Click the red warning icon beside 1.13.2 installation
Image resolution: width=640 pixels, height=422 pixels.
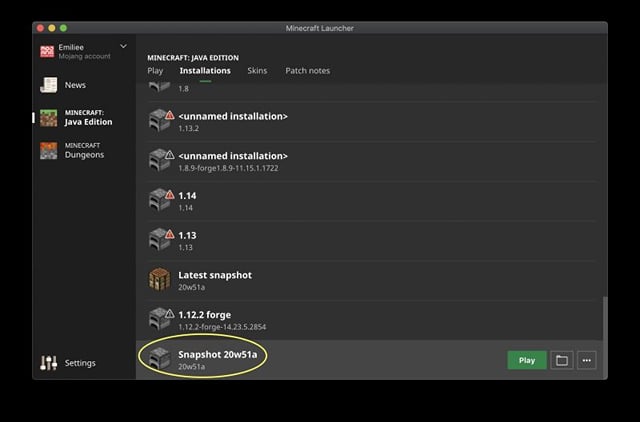[x=170, y=115]
